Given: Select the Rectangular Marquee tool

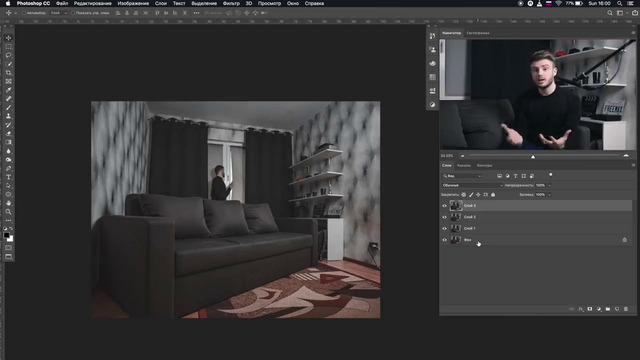Looking at the screenshot, I should (x=8, y=47).
